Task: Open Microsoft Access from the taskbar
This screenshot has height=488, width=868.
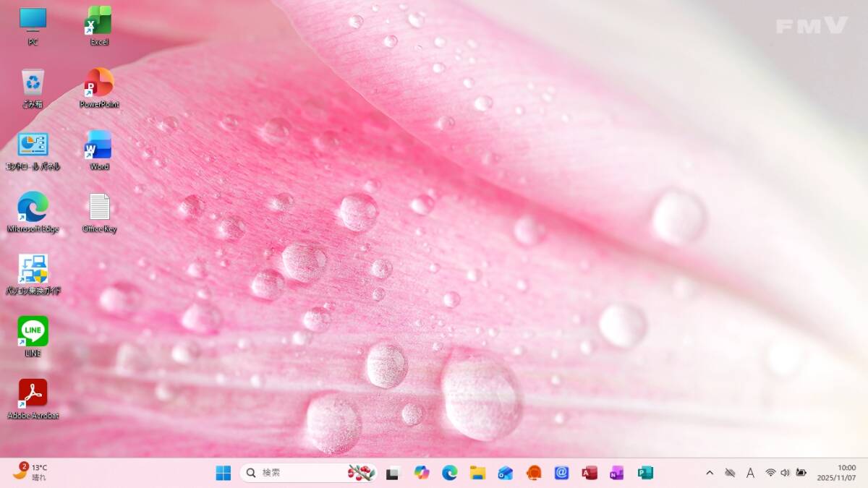Action: coord(589,473)
